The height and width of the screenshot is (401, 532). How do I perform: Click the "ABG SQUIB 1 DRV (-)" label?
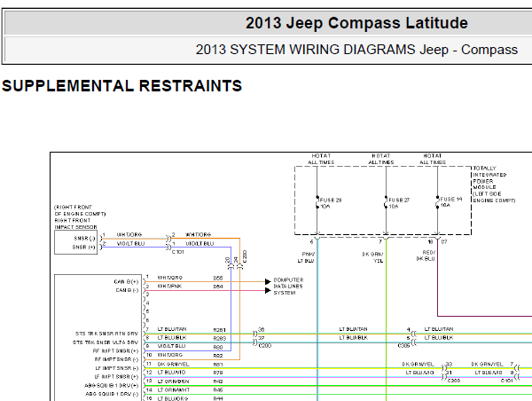[112, 394]
